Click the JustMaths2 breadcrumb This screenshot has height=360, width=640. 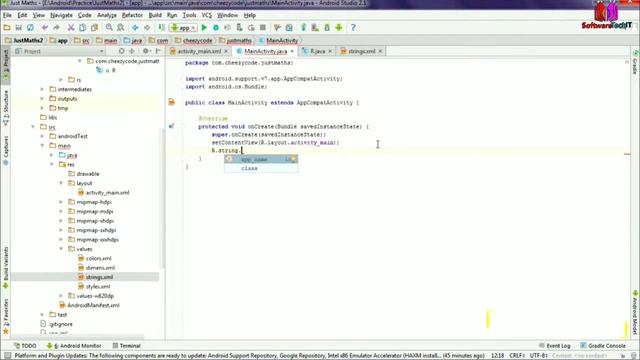pyautogui.click(x=24, y=41)
